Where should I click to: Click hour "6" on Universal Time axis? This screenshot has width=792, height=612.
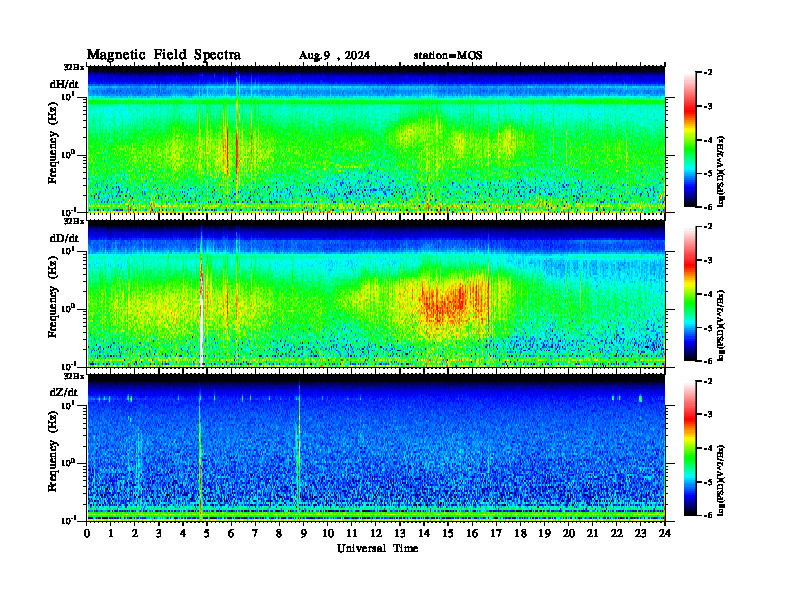(x=231, y=533)
